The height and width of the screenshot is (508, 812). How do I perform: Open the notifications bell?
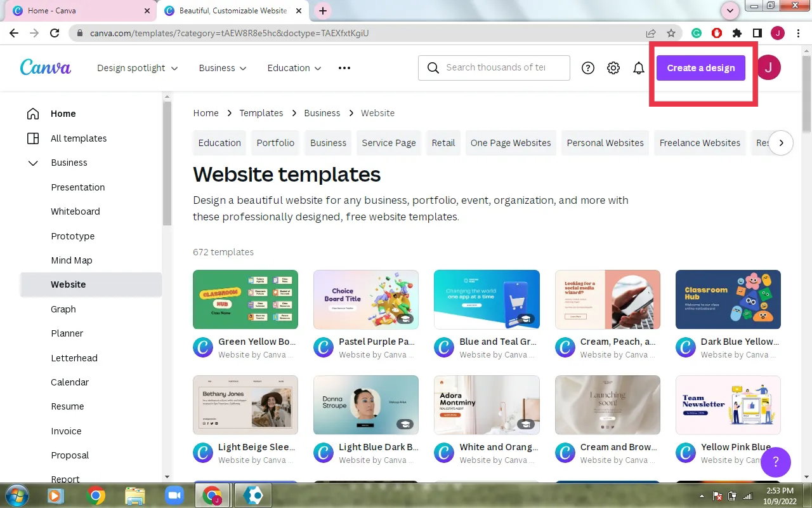[639, 68]
